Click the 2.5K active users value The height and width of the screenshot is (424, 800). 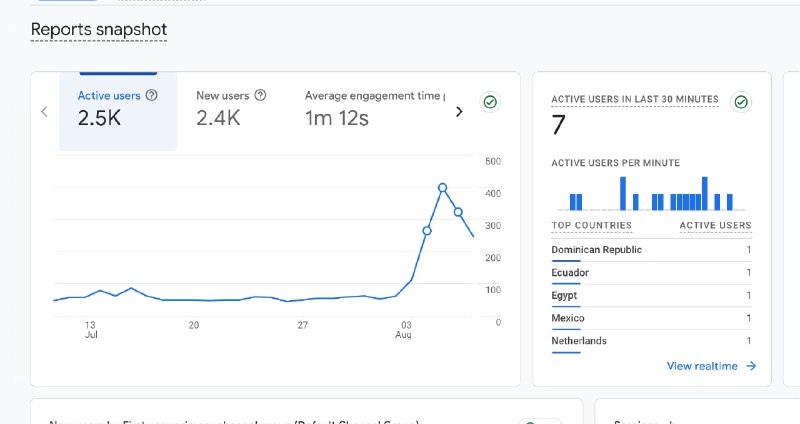pos(99,118)
